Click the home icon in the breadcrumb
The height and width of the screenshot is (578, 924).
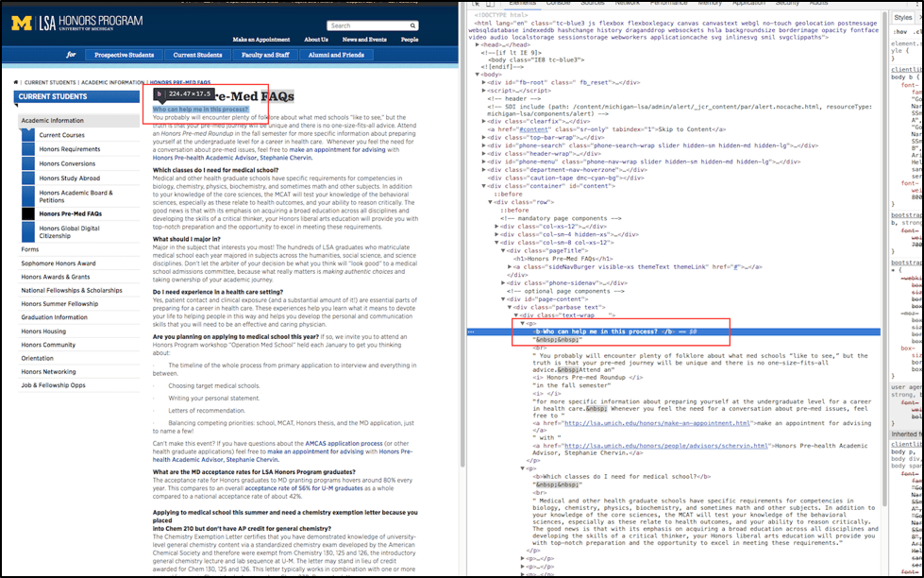click(16, 82)
